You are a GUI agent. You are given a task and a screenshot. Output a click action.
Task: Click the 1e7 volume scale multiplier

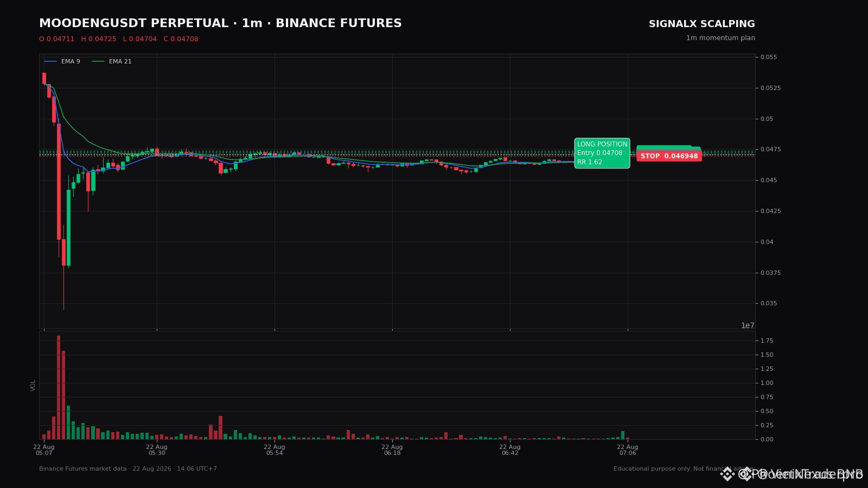tap(748, 325)
